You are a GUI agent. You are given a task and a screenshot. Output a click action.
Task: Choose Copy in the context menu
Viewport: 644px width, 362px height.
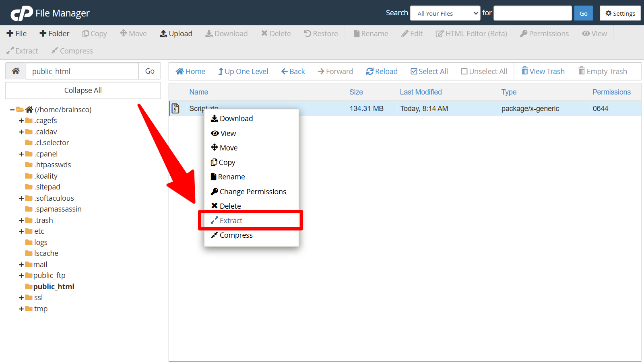(223, 162)
